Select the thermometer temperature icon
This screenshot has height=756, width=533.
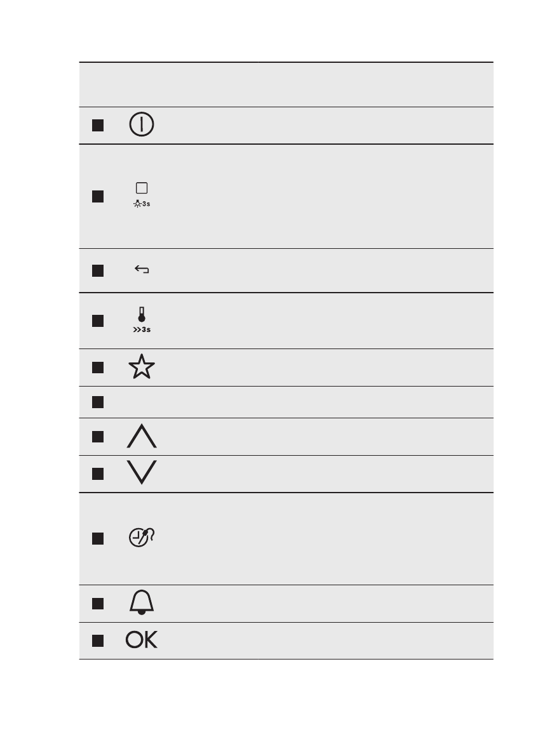(x=142, y=320)
